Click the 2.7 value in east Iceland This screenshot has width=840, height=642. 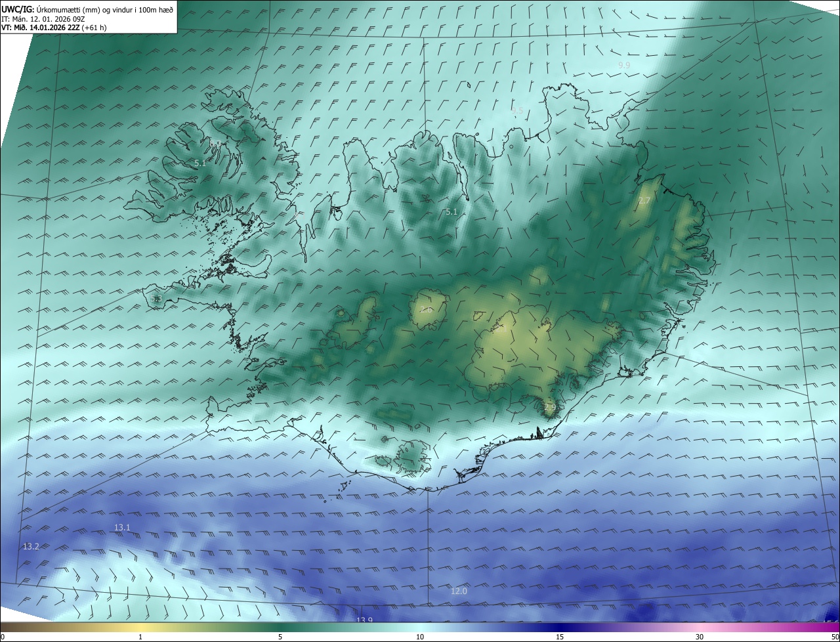point(644,200)
